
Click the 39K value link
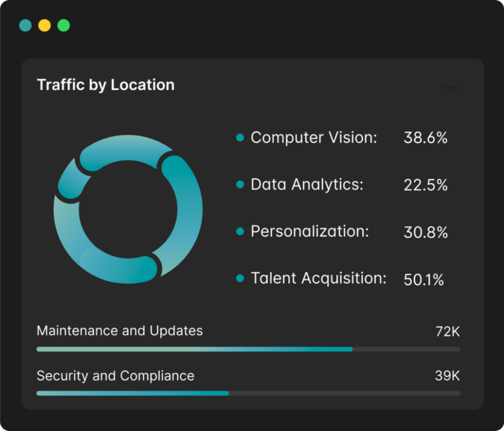[448, 375]
